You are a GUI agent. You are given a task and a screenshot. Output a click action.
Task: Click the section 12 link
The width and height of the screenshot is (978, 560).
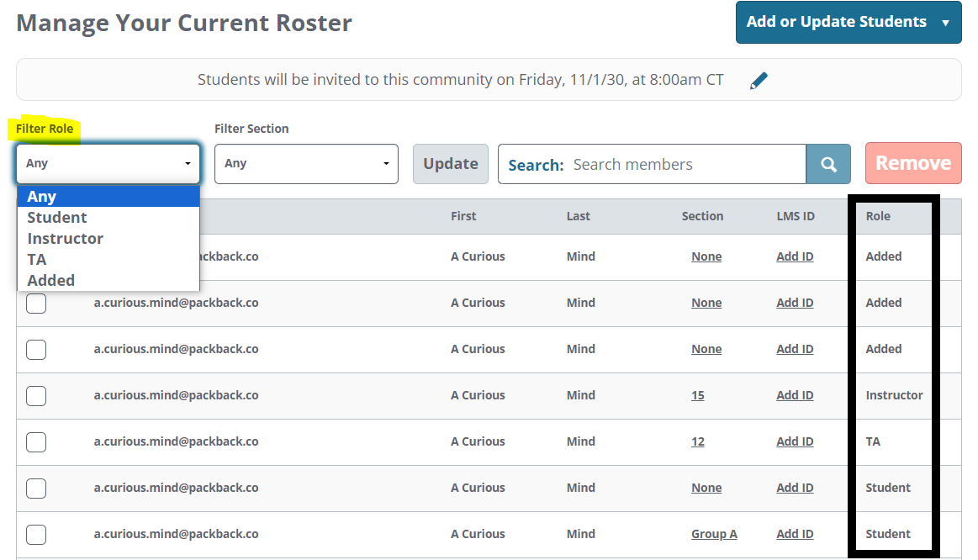[x=698, y=441]
